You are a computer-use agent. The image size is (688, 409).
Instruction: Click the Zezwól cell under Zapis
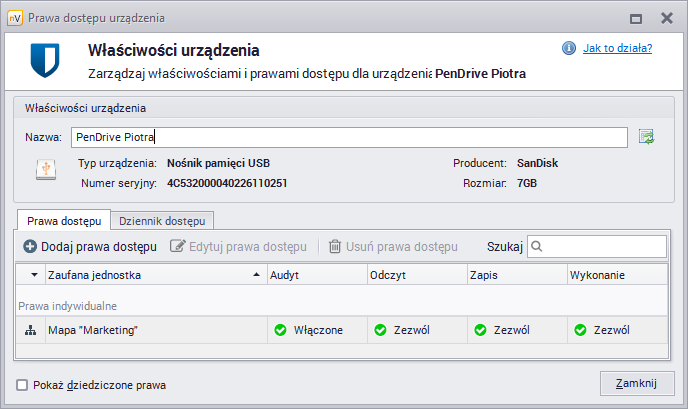click(x=517, y=330)
